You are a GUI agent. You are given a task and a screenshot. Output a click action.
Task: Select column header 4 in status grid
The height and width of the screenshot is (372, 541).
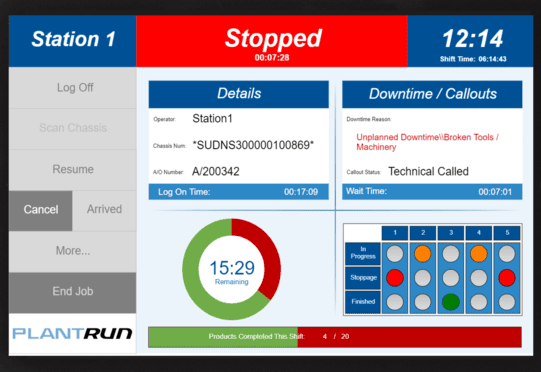(479, 233)
